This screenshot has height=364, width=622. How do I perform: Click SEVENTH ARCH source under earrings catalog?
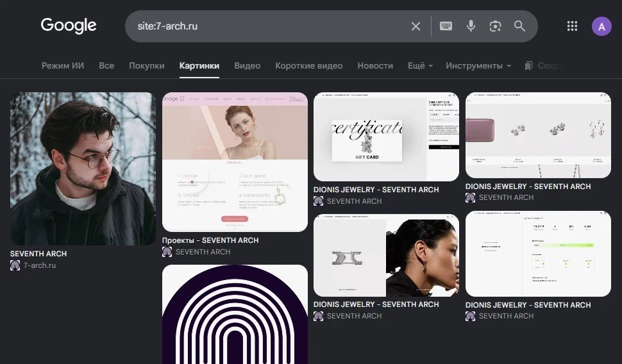pos(506,197)
